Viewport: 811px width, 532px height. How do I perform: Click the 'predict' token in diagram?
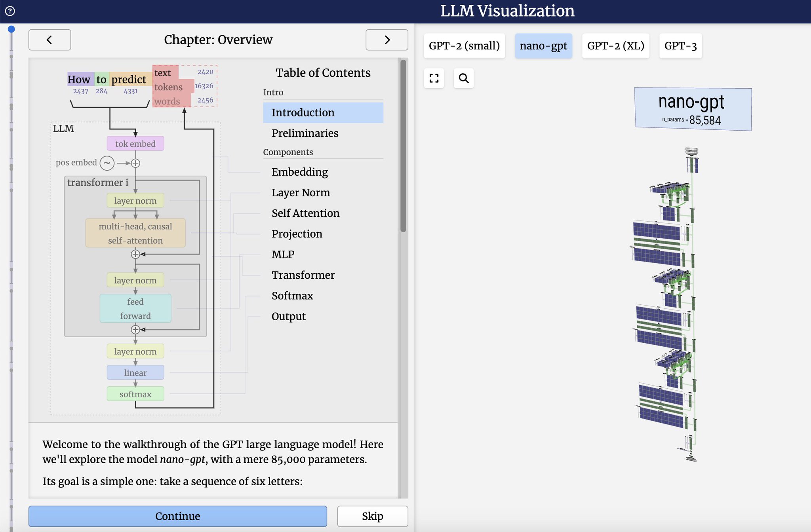131,79
